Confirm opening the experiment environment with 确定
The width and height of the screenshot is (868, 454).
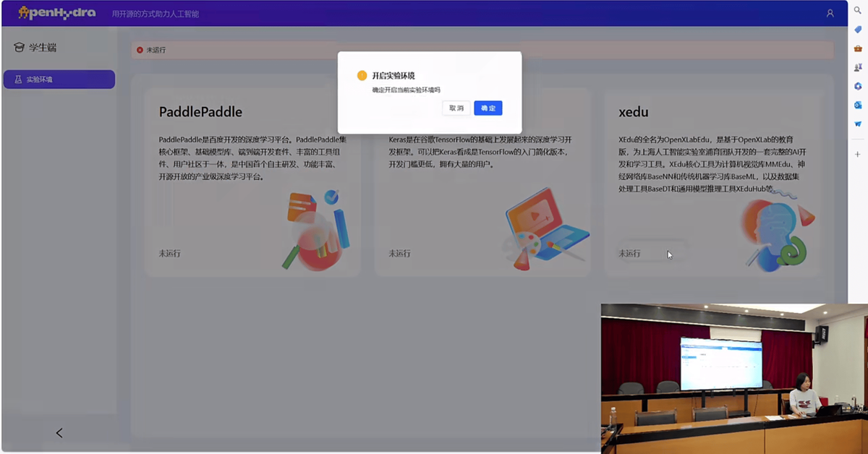pos(488,108)
